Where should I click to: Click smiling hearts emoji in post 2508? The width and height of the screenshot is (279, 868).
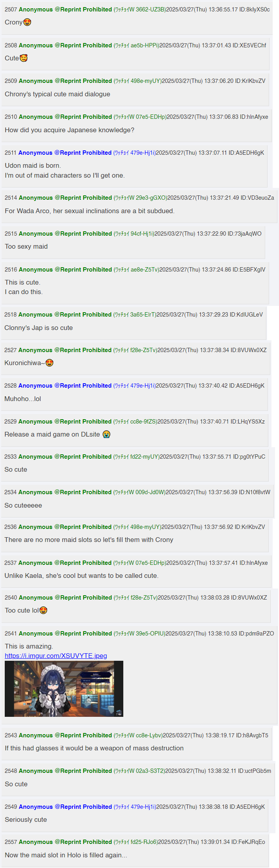click(x=24, y=58)
